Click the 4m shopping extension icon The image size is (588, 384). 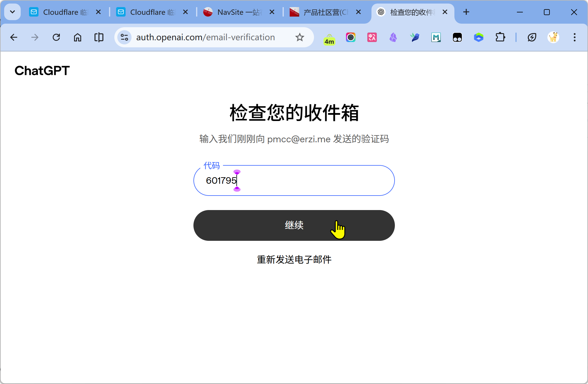[x=329, y=38]
